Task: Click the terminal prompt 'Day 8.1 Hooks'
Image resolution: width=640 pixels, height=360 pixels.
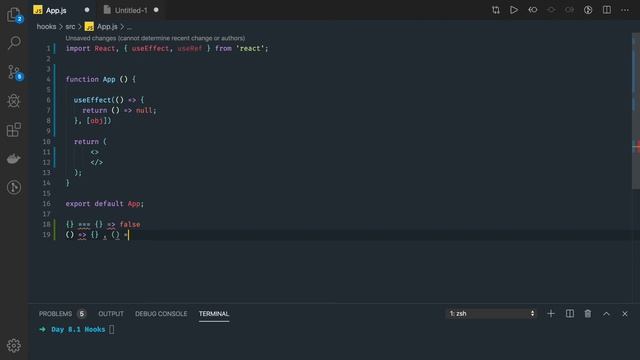Action: coord(78,329)
